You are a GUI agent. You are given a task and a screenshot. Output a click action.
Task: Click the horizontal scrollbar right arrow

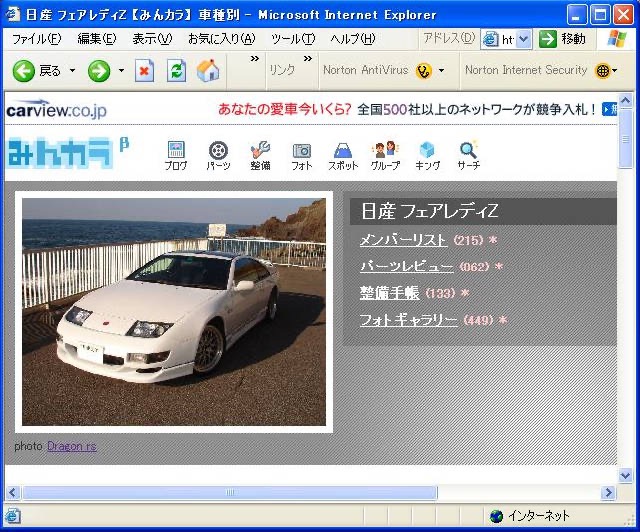pyautogui.click(x=608, y=492)
